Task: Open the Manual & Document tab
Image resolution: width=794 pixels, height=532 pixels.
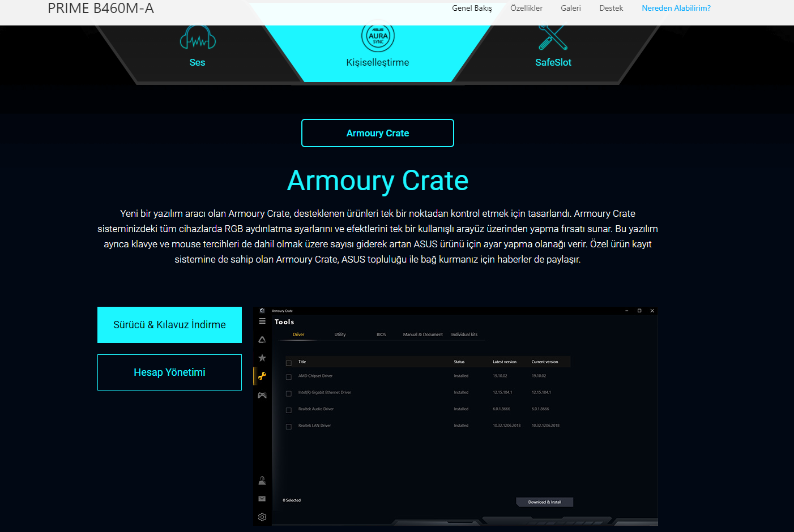Action: point(423,334)
